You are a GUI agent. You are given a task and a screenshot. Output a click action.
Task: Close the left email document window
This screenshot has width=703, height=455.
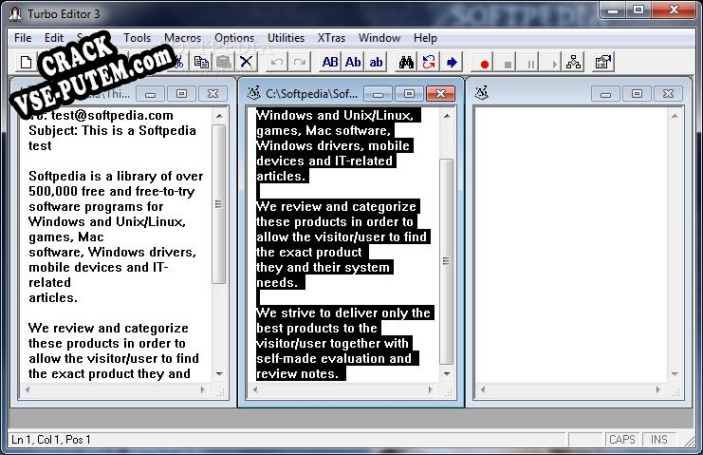click(x=213, y=93)
